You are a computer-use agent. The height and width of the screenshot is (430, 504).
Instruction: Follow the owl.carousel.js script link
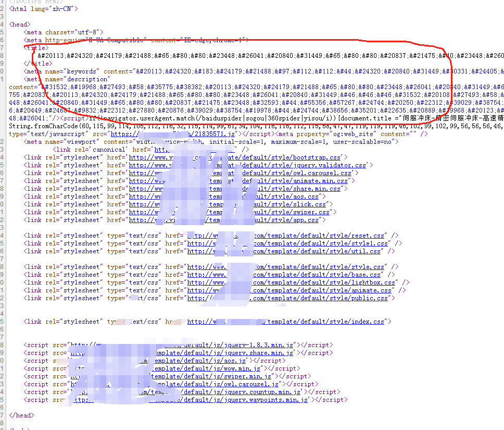coord(174,384)
